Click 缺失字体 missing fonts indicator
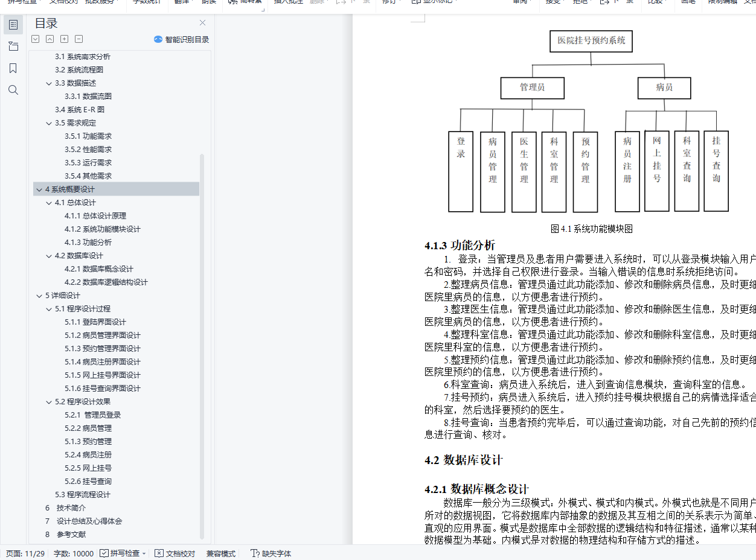756x560 pixels. [x=271, y=553]
